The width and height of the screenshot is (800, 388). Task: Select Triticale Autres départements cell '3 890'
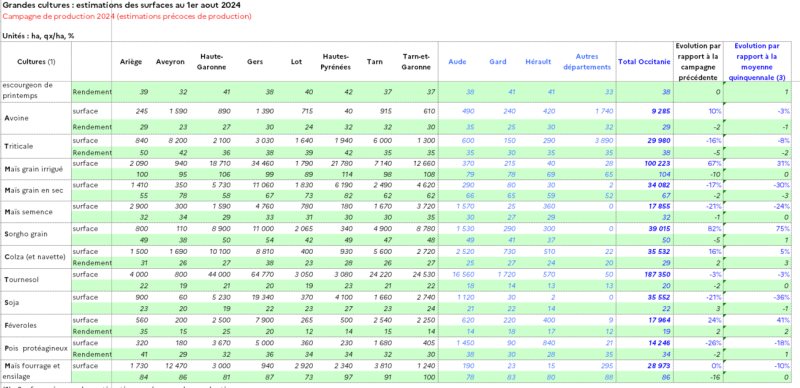pyautogui.click(x=604, y=141)
